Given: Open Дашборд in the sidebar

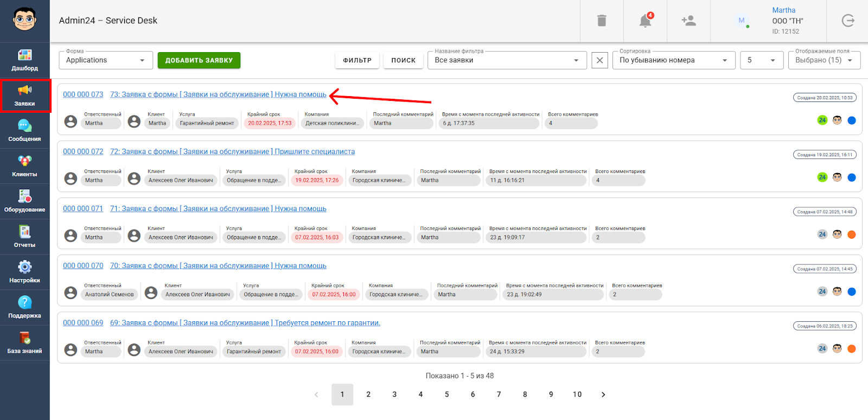Looking at the screenshot, I should 24,60.
